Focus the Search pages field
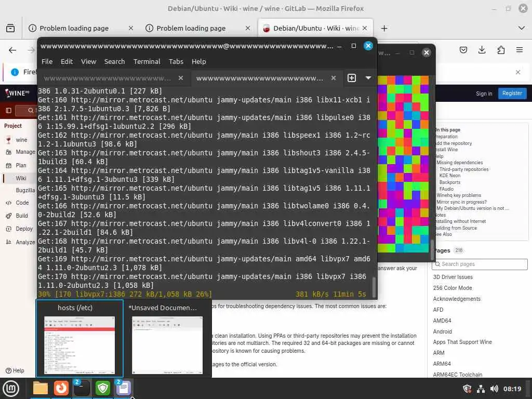Viewport: 532px width, 399px height. point(480,264)
